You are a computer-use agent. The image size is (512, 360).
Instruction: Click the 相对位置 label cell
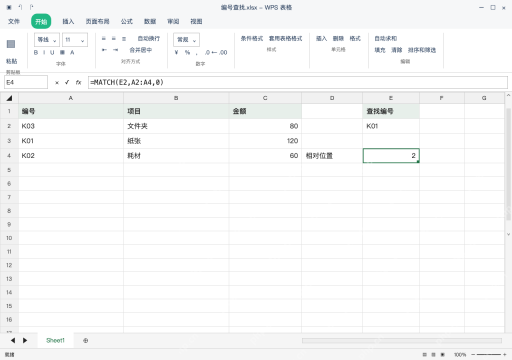(x=332, y=156)
